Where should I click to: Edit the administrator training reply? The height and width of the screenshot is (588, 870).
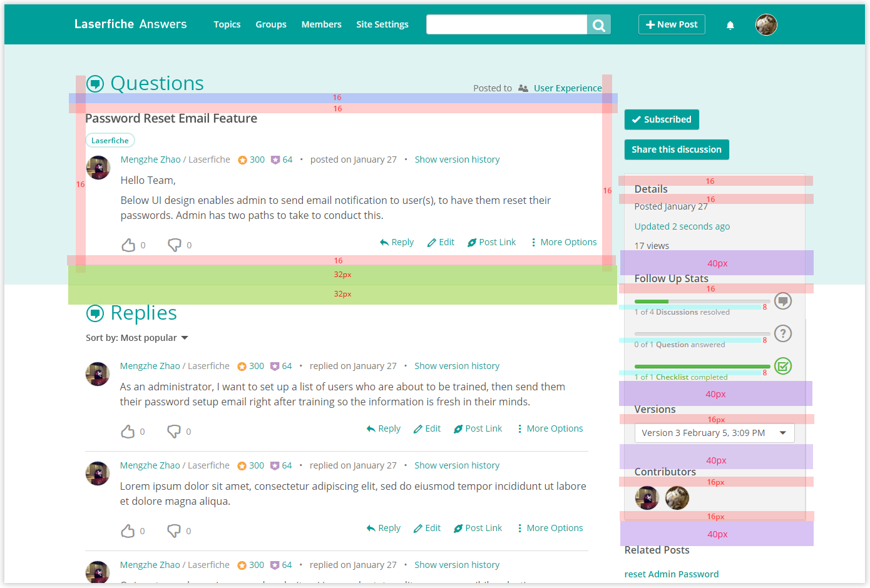427,428
